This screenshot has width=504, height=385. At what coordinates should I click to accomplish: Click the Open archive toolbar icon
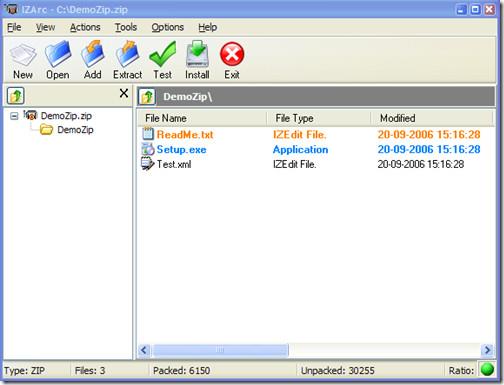pos(58,54)
